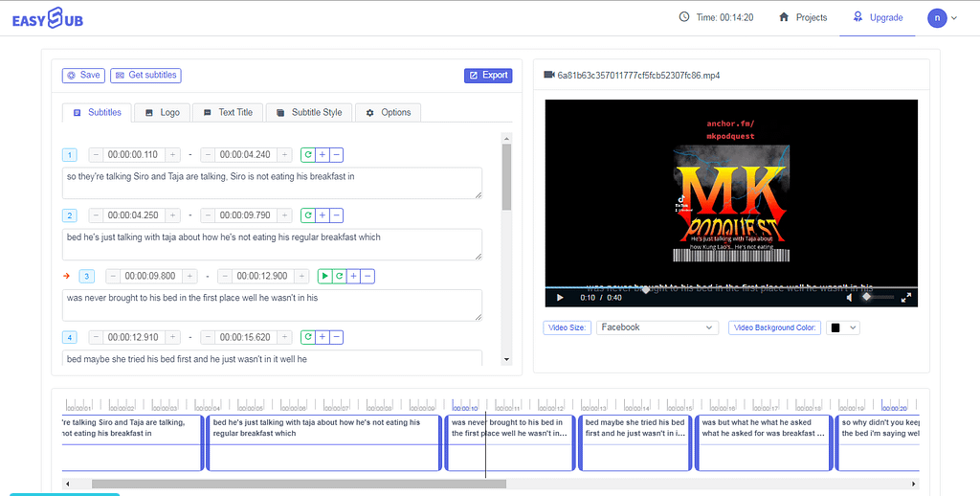The image size is (980, 496).
Task: Play the video preview
Action: pos(560,298)
